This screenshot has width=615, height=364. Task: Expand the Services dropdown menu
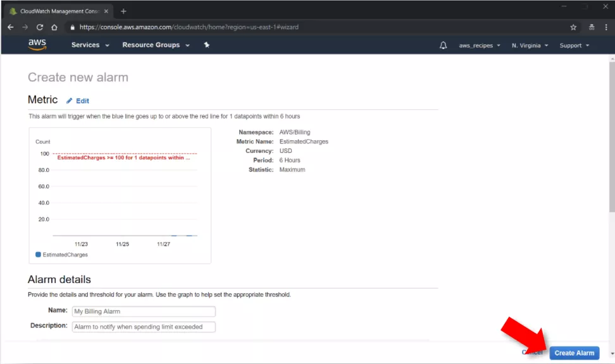pos(90,45)
